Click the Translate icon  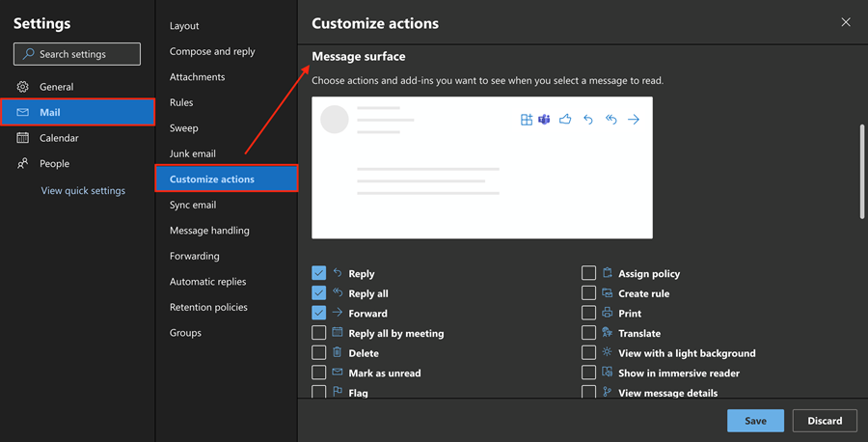[x=608, y=332]
